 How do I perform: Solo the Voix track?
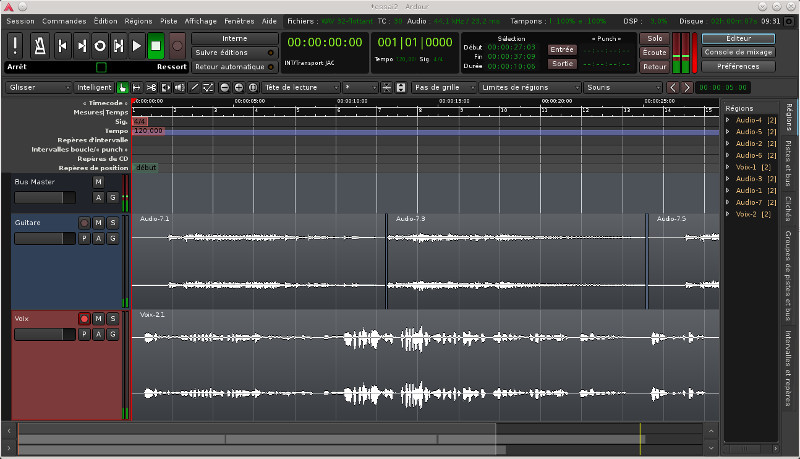[x=112, y=319]
